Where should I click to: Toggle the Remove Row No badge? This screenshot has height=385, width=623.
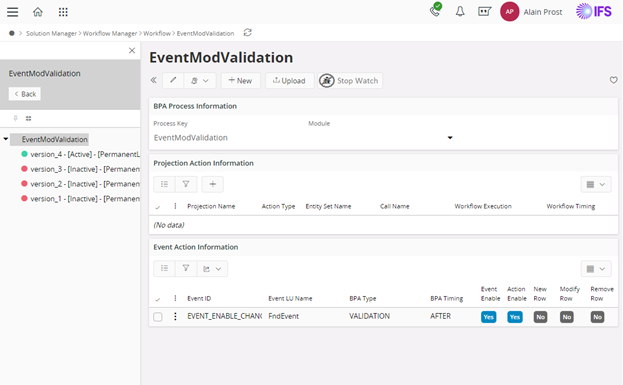[x=597, y=317]
